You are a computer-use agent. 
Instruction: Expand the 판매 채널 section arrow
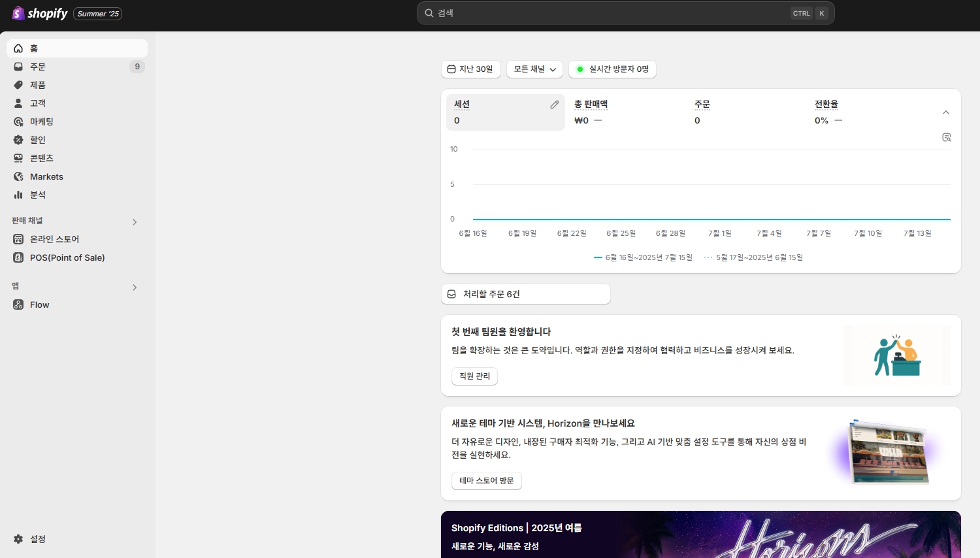pos(135,222)
